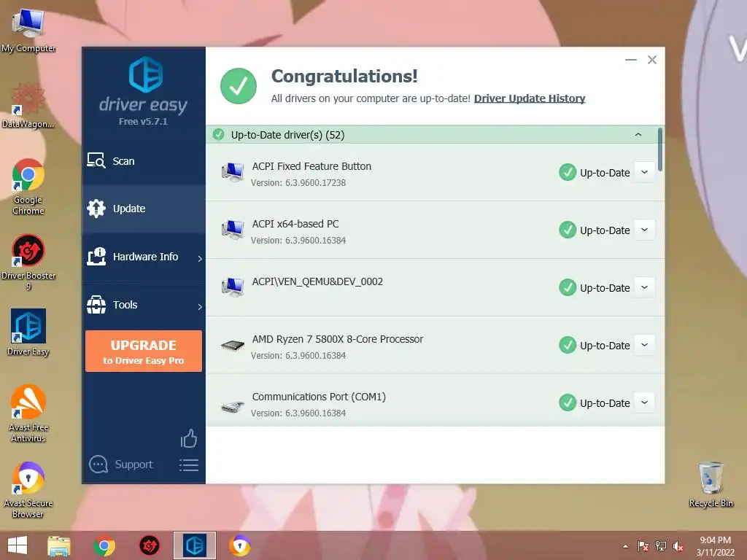Screen dimensions: 747x560
Task: Click Driver Easy taskbar button
Action: 194,545
